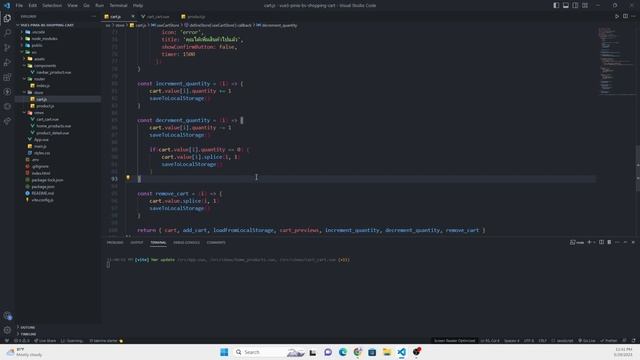This screenshot has width=640, height=360.
Task: Open the Selection menu
Action: 52,5
